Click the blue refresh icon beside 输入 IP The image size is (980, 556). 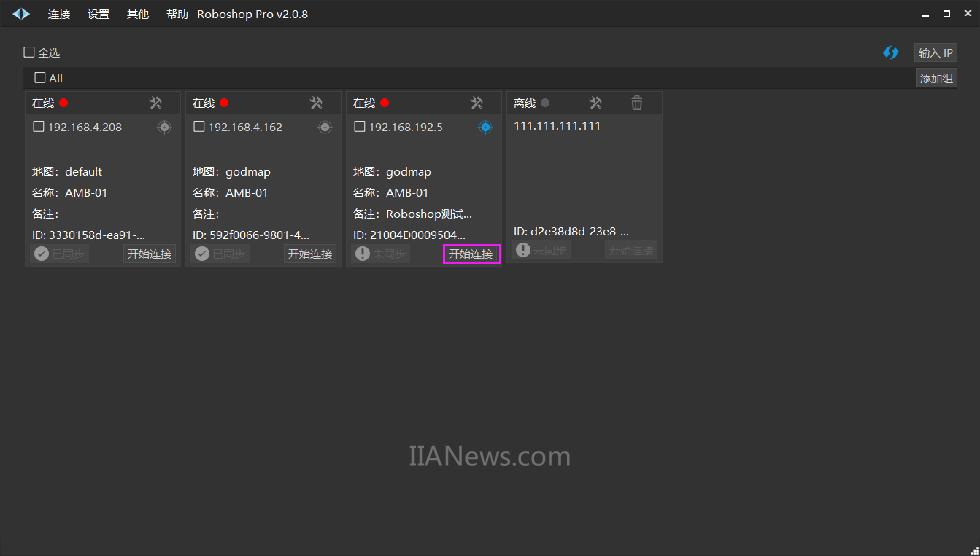(x=890, y=53)
